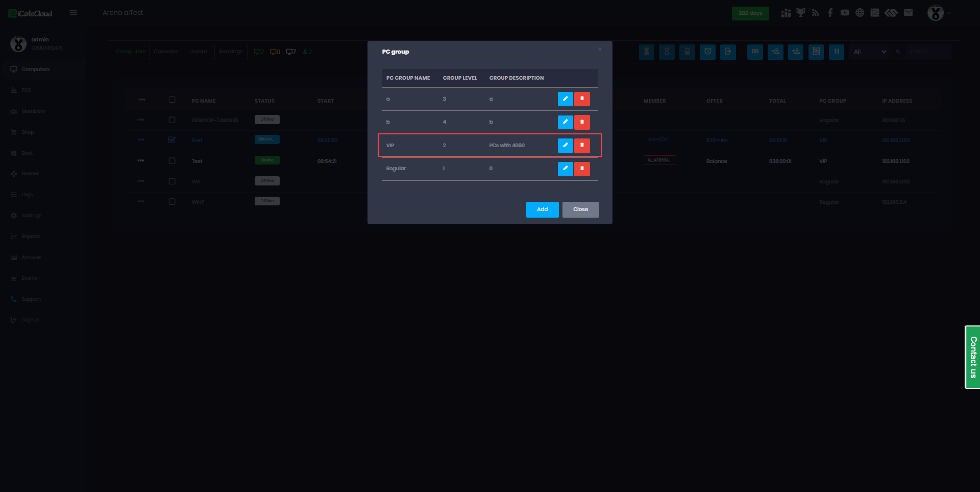Click the trophy icon in header
The height and width of the screenshot is (492, 980).
point(801,13)
